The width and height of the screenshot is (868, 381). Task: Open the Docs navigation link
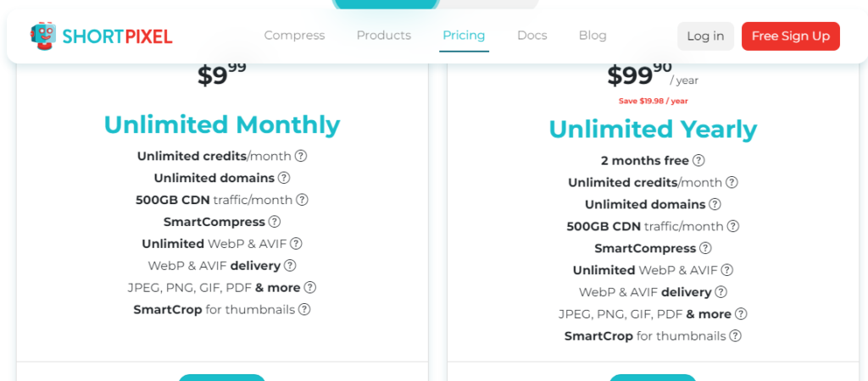tap(532, 36)
